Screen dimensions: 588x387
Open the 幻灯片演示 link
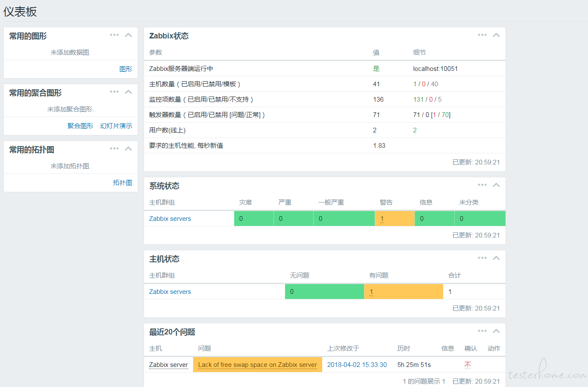(x=116, y=126)
